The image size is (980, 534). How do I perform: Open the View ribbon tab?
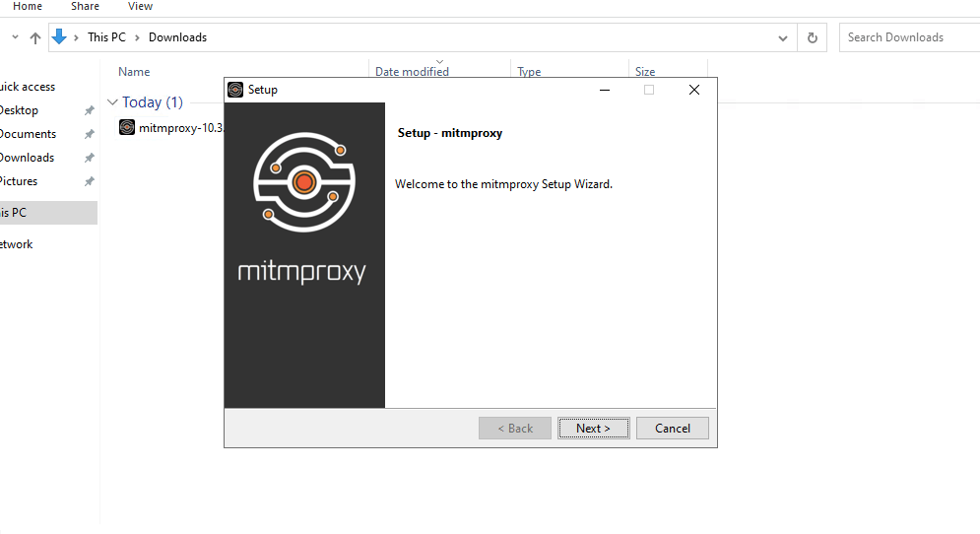click(140, 6)
